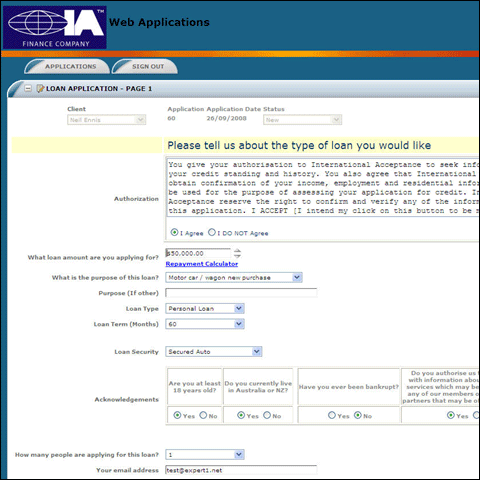The height and width of the screenshot is (480, 480).
Task: Click inside the authorization text box
Action: tap(323, 187)
